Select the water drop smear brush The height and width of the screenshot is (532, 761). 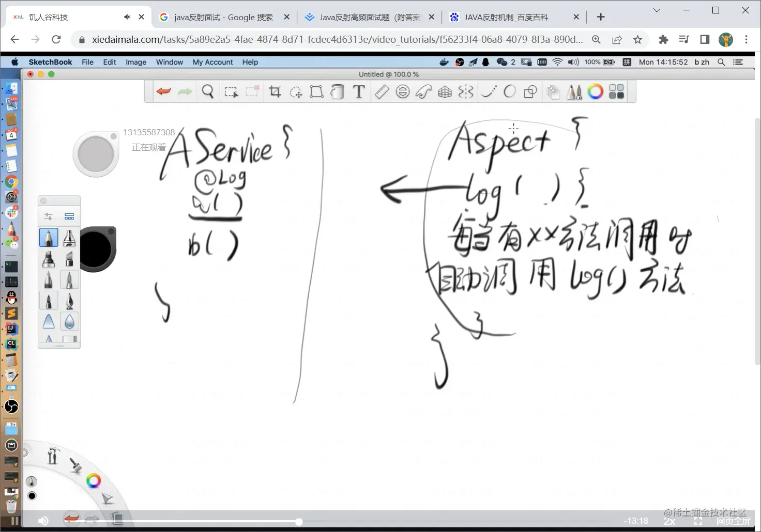click(69, 321)
